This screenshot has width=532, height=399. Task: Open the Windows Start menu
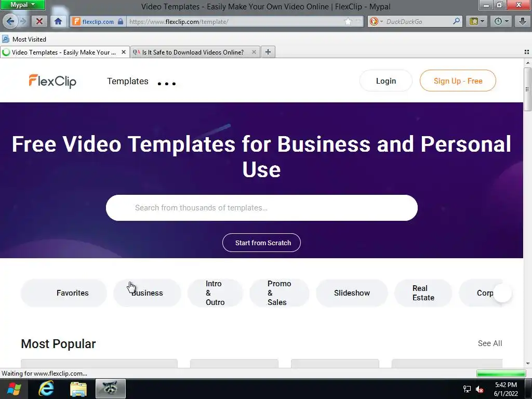click(x=14, y=389)
